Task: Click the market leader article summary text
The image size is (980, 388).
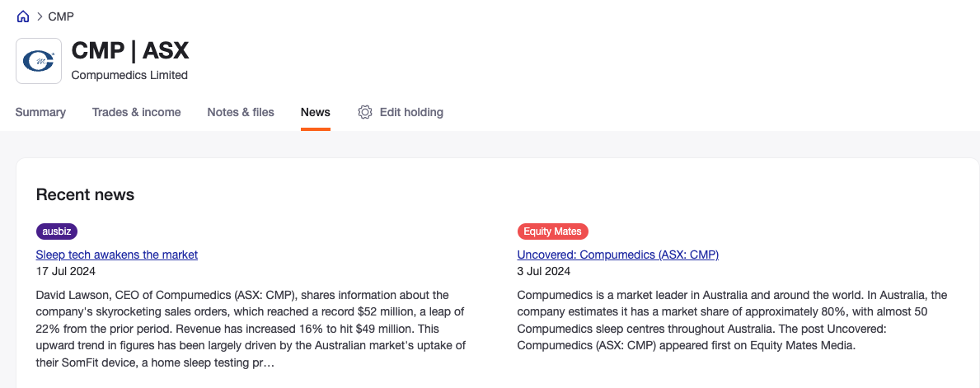Action: click(x=733, y=320)
